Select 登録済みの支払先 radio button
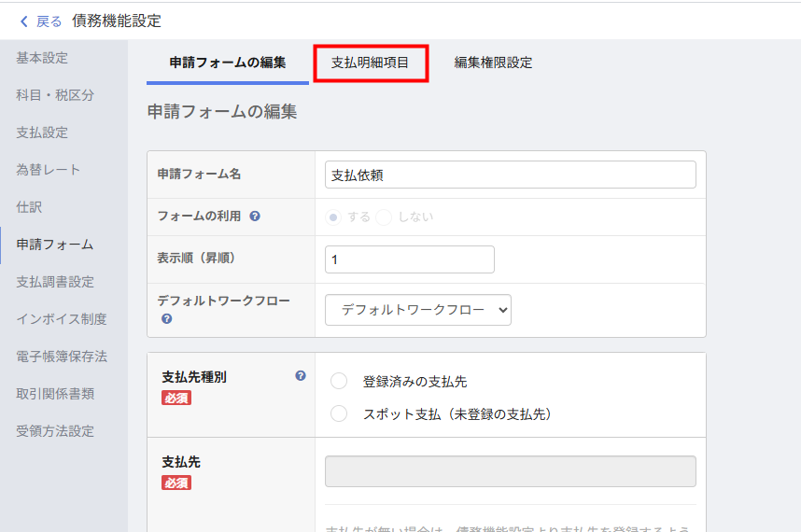The height and width of the screenshot is (532, 801). tap(339, 381)
